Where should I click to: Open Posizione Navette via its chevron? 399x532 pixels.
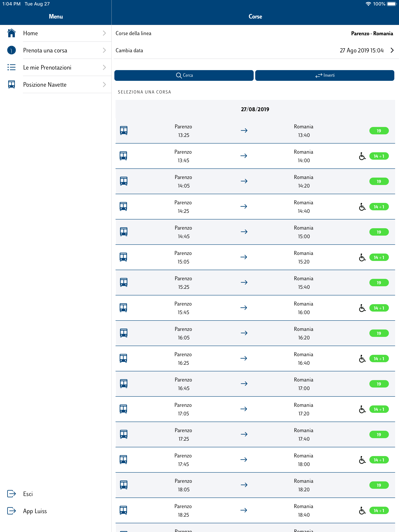[104, 85]
